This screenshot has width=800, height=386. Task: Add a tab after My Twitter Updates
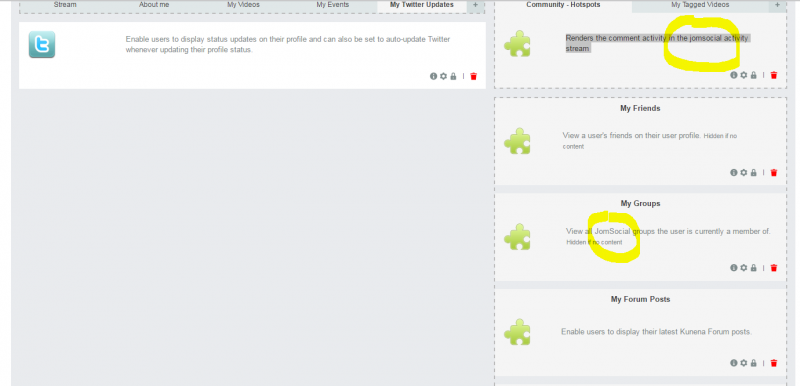[x=476, y=5]
